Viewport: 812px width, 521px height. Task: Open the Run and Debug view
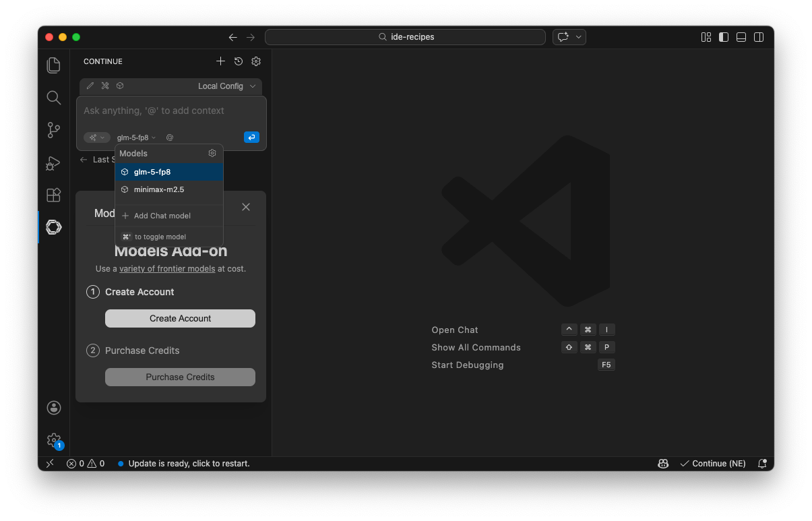pyautogui.click(x=53, y=162)
